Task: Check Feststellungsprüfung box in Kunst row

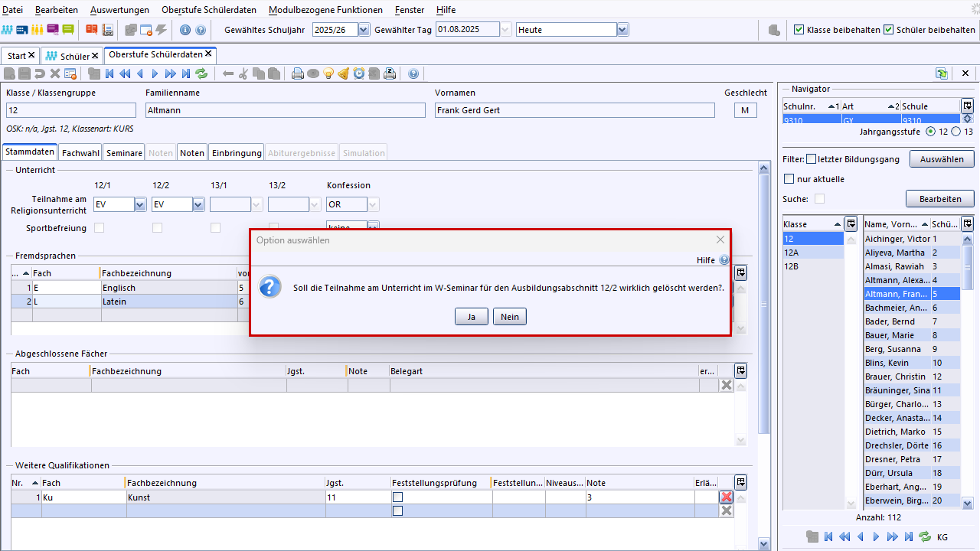Action: pyautogui.click(x=397, y=497)
